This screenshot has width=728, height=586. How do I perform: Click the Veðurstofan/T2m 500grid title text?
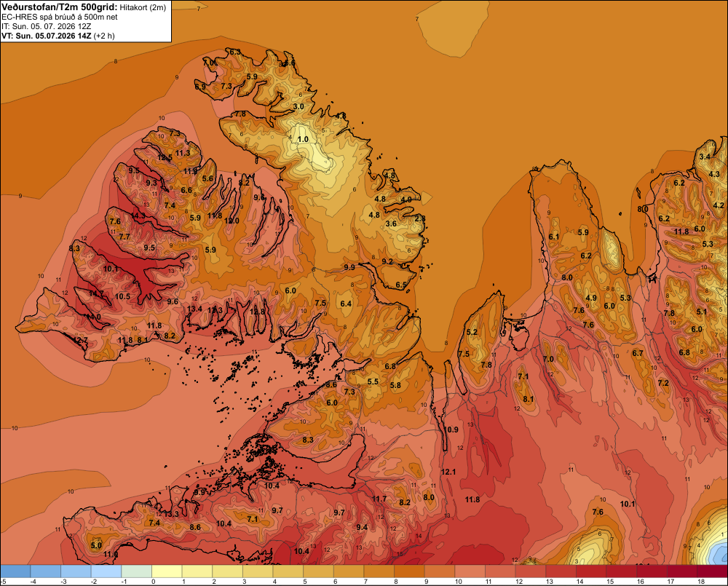[60, 7]
